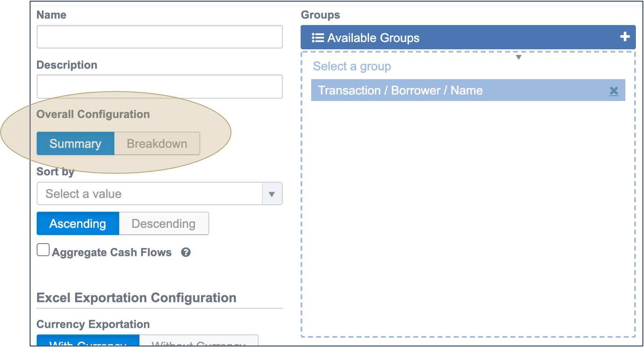The height and width of the screenshot is (347, 644).
Task: Open the Aggregate Cash Flows help icon
Action: [x=186, y=253]
